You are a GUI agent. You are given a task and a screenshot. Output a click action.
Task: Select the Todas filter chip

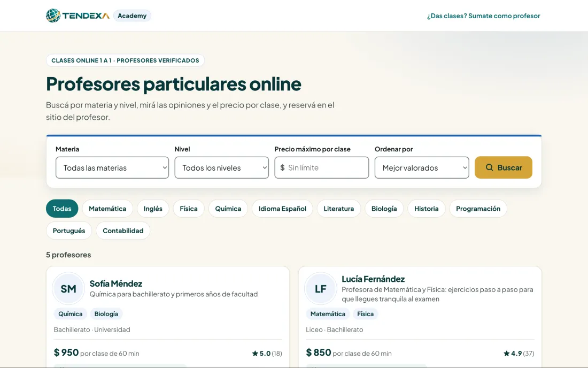pos(62,209)
